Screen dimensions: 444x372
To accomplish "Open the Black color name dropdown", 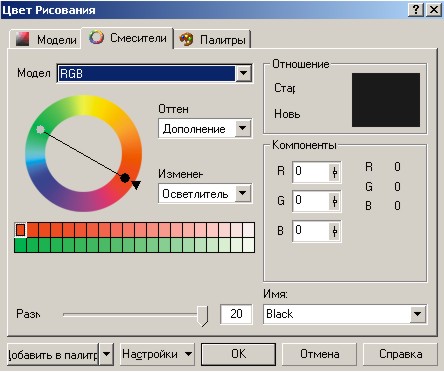I will (417, 314).
